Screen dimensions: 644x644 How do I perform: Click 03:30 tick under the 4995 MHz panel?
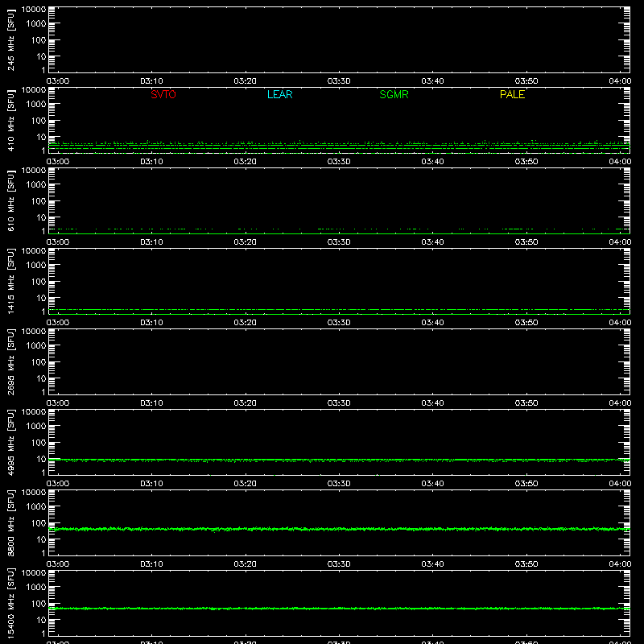(x=339, y=484)
